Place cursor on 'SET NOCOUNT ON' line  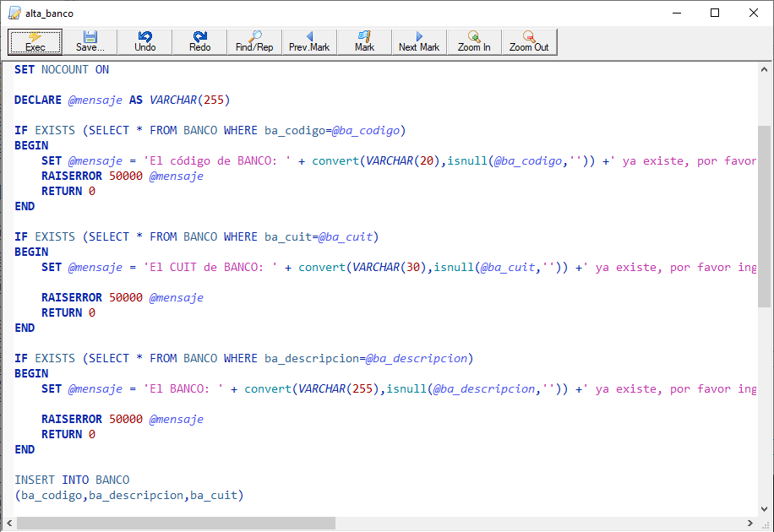pyautogui.click(x=62, y=69)
